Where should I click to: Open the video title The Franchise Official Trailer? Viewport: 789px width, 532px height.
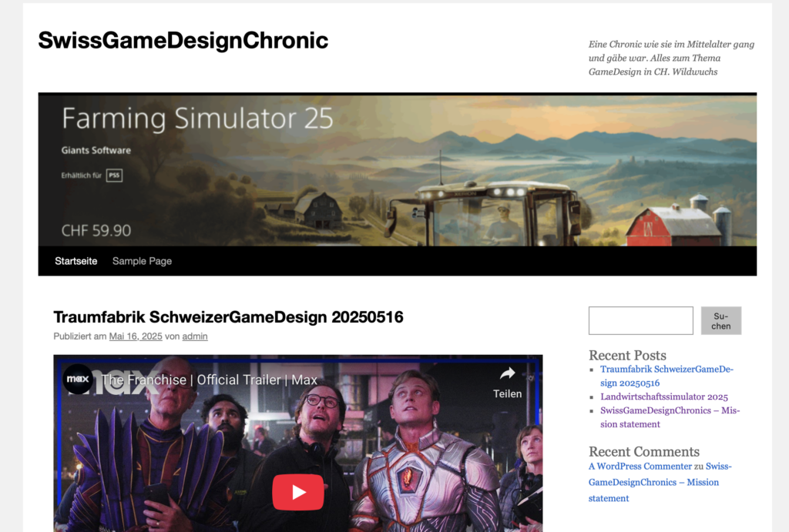[x=210, y=380]
